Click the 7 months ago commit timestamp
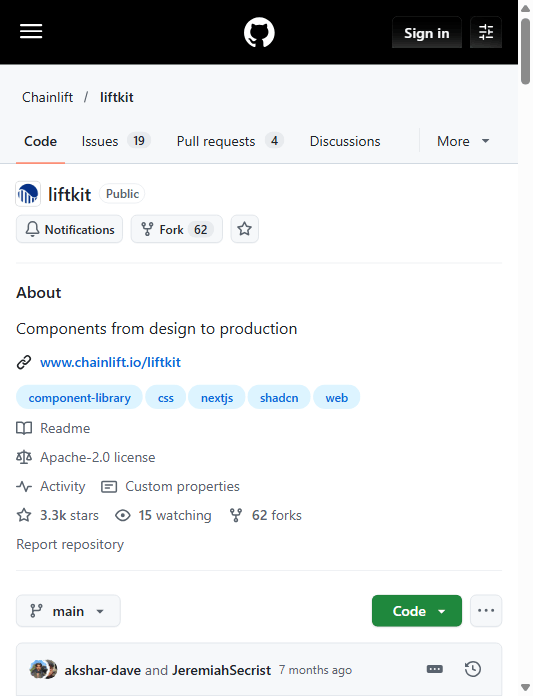The image size is (533, 696). tap(315, 670)
